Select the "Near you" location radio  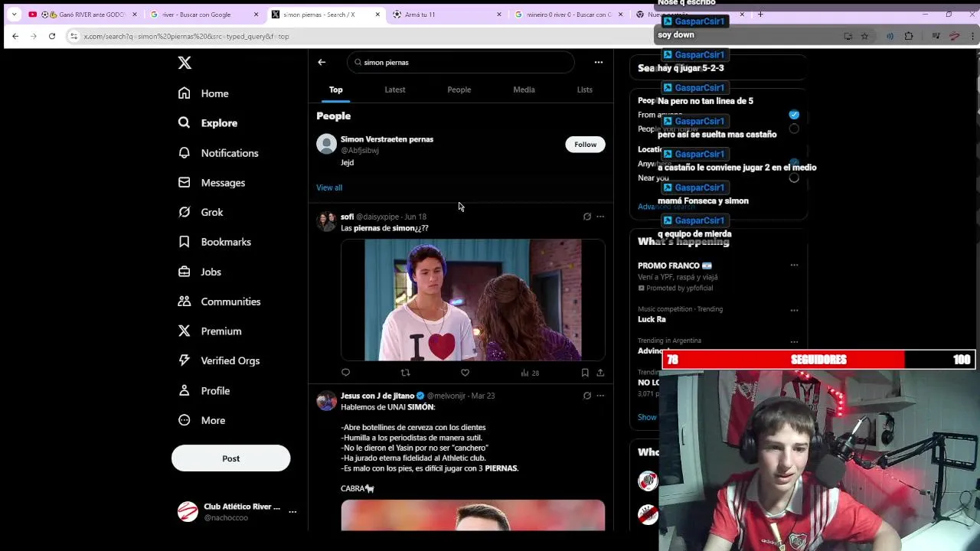(794, 178)
